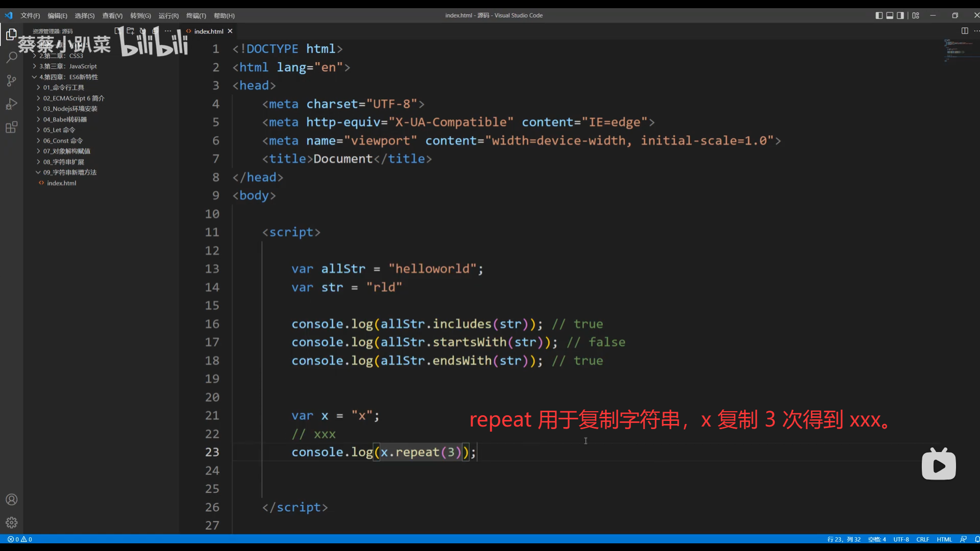Toggle the bottom Panel layout button

tap(890, 15)
